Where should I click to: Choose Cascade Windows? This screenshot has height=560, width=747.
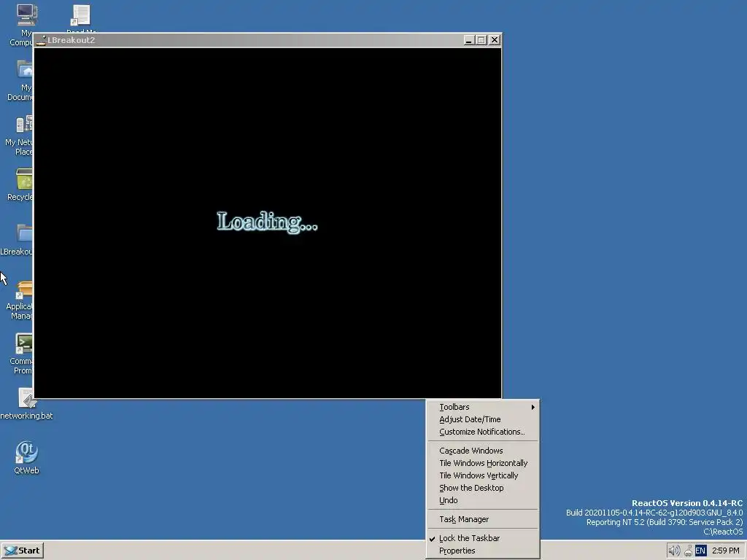pos(483,451)
